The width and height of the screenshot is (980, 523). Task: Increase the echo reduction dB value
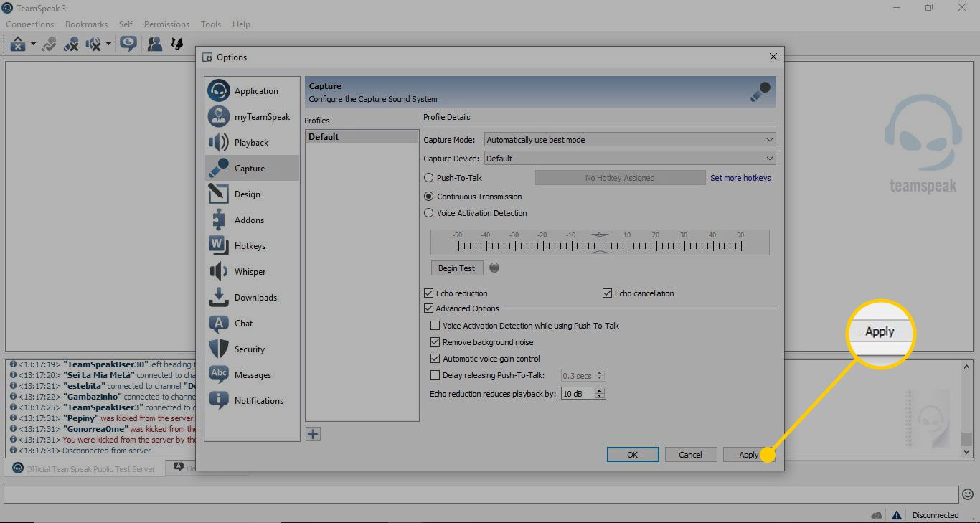point(600,391)
